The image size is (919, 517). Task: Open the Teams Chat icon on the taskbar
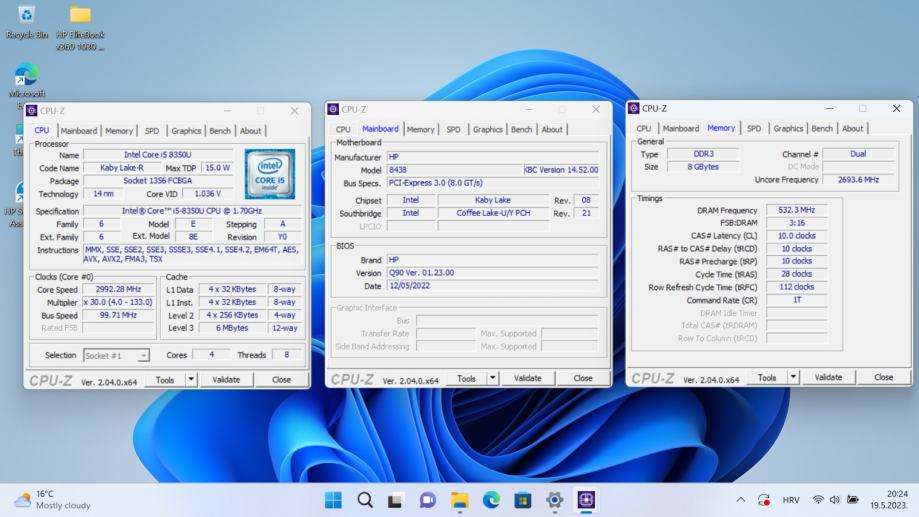(428, 500)
